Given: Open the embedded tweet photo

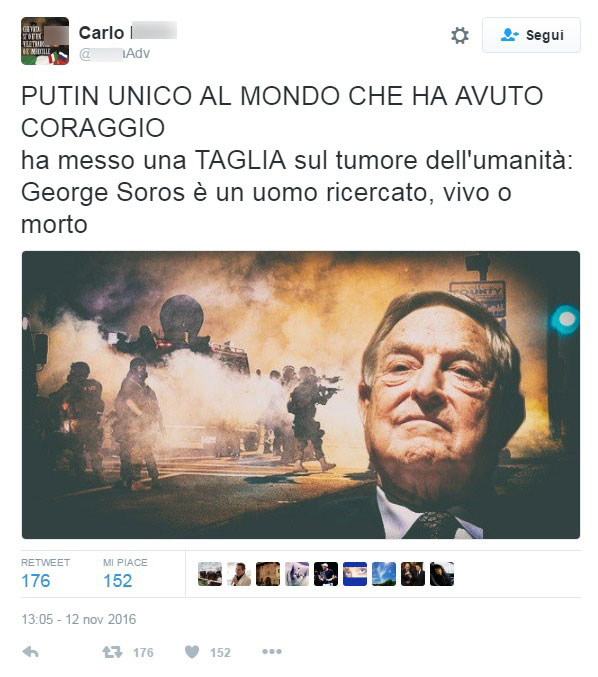Looking at the screenshot, I should 301,395.
